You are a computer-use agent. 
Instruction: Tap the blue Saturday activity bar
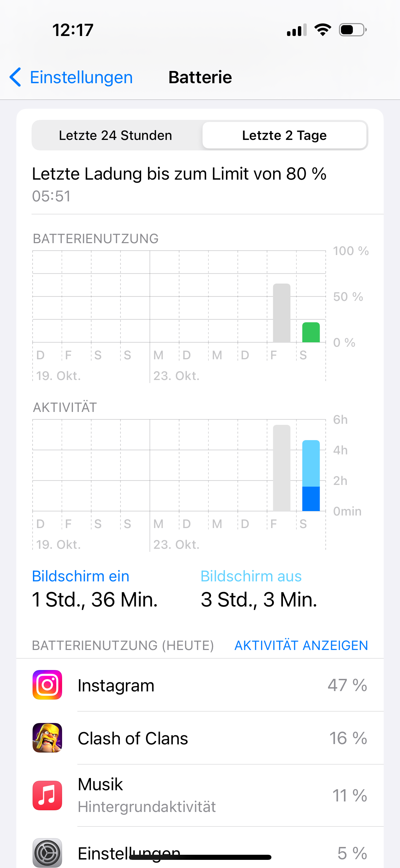click(311, 475)
